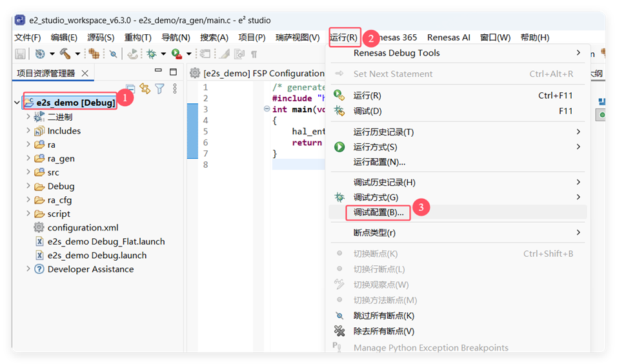Select the ra_cfg folder
The image size is (617, 364).
[59, 200]
